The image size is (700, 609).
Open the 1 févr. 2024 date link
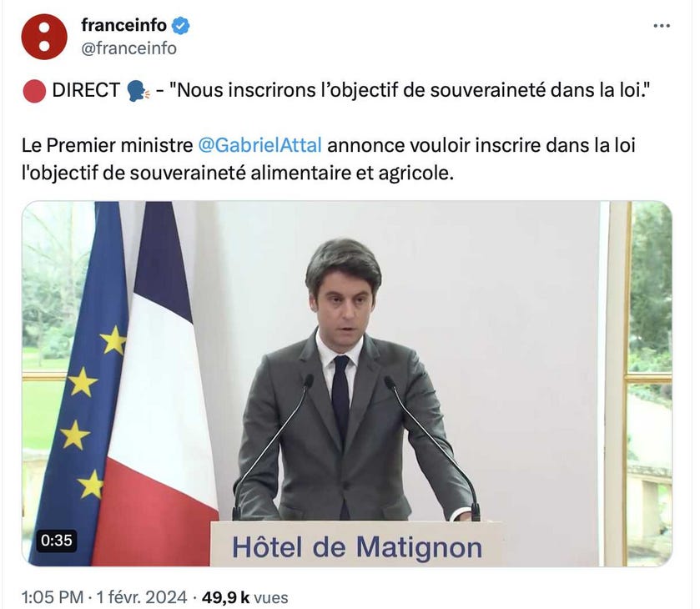coord(141,597)
